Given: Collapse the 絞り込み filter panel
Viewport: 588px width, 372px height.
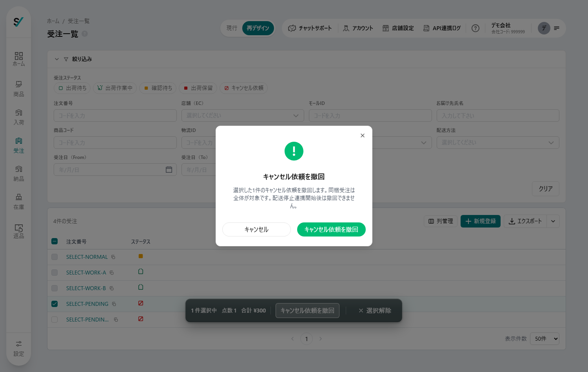Looking at the screenshot, I should pyautogui.click(x=56, y=59).
